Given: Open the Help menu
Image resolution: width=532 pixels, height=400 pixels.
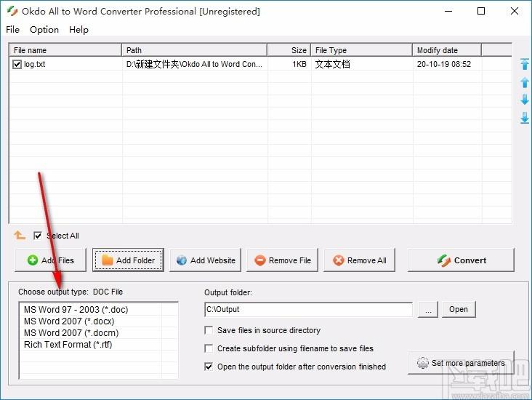Looking at the screenshot, I should (78, 30).
